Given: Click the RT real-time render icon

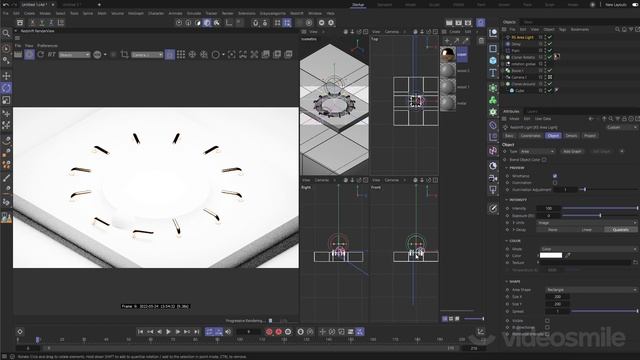Looking at the screenshot, I should tap(51, 54).
